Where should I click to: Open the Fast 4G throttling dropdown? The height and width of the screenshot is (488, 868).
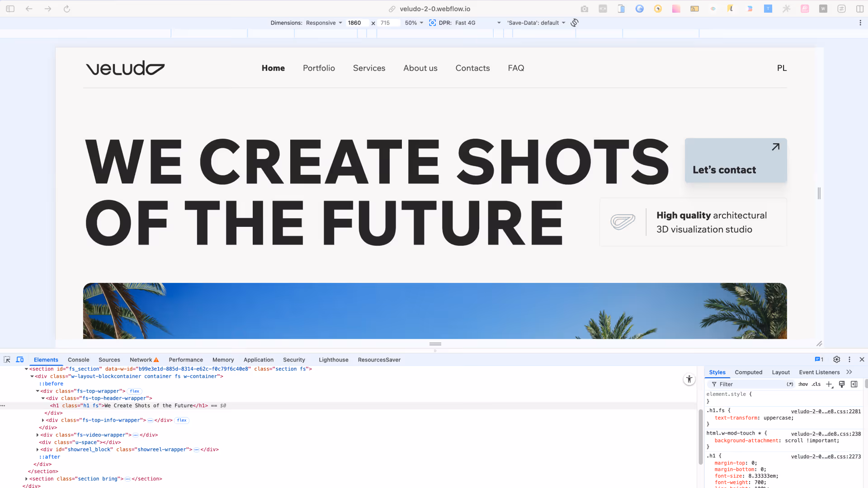[478, 23]
